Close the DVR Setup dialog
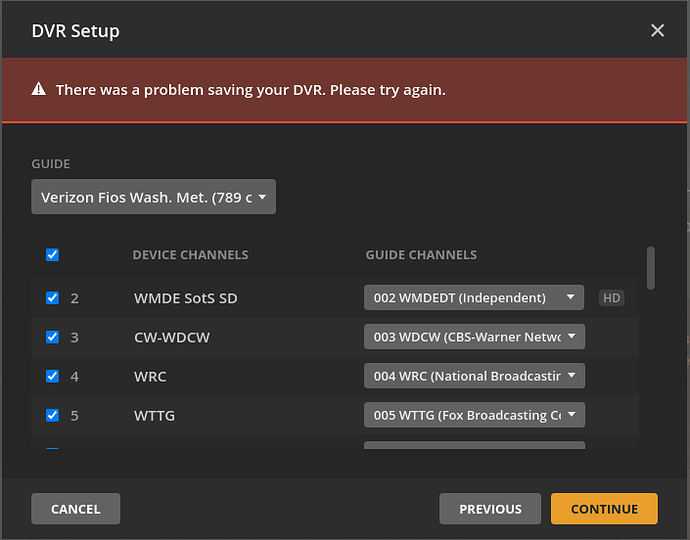690x540 pixels. point(657,30)
